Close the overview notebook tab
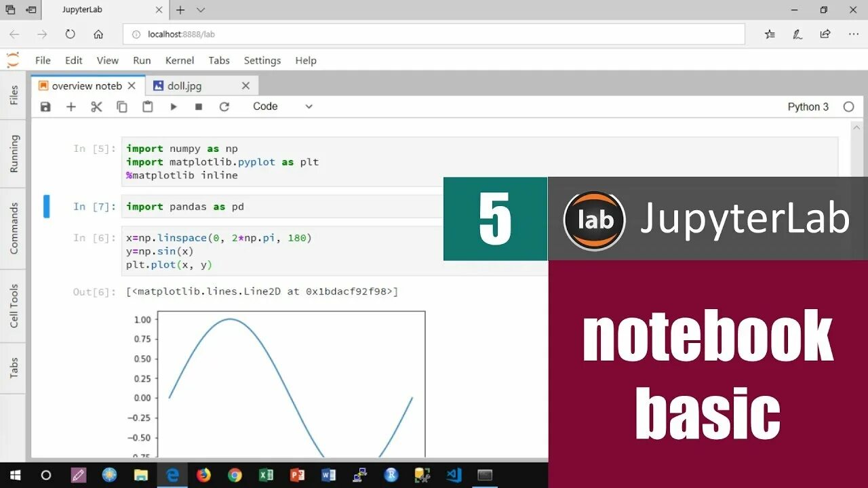Screen dimensions: 868x488 (132, 86)
